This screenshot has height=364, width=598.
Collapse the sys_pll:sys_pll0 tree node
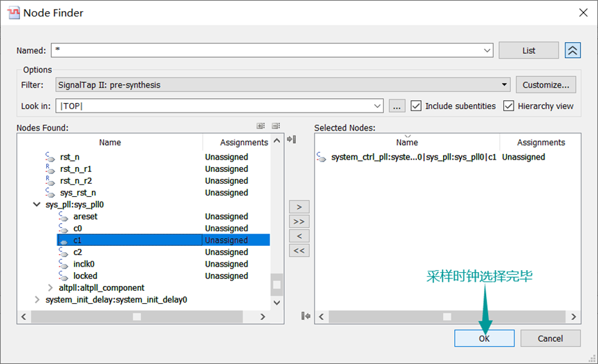pyautogui.click(x=37, y=204)
